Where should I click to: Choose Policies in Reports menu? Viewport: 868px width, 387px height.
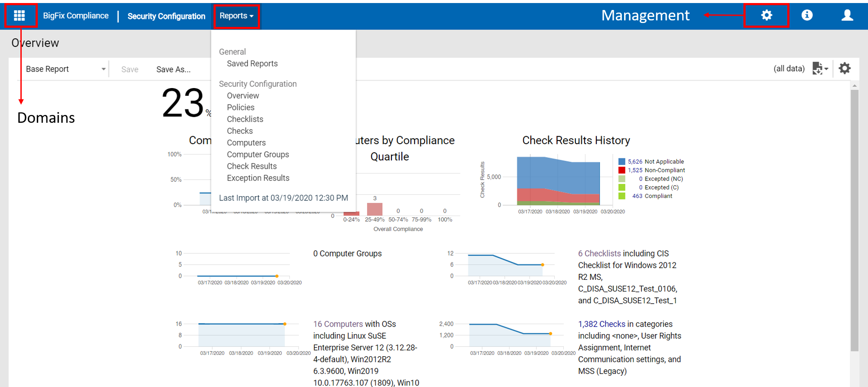pyautogui.click(x=240, y=108)
